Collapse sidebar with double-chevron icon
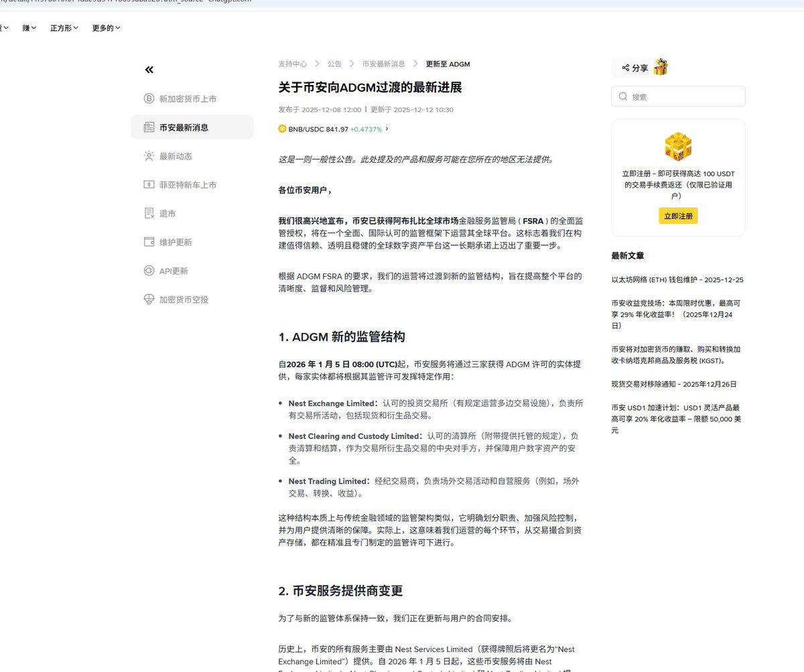This screenshot has height=672, width=804. coord(149,70)
